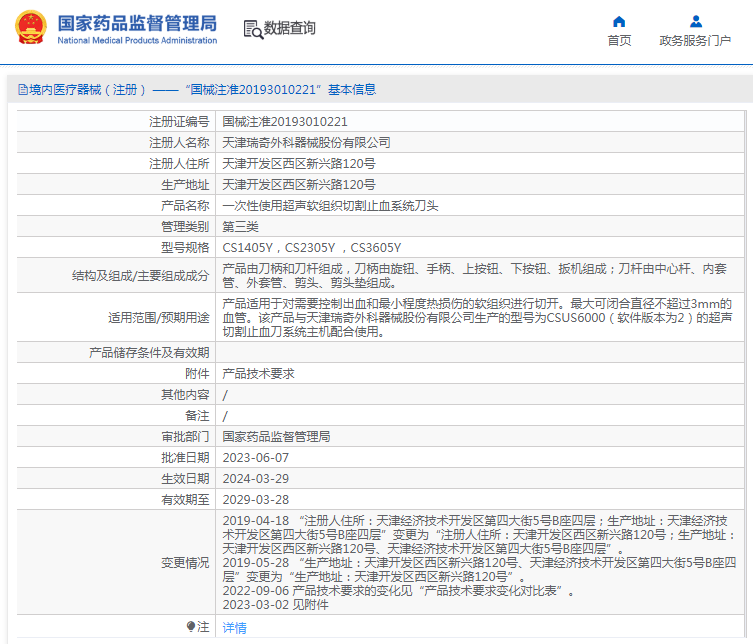The width and height of the screenshot is (753, 644).
Task: Click the 生产地址 address value
Action: (x=299, y=185)
